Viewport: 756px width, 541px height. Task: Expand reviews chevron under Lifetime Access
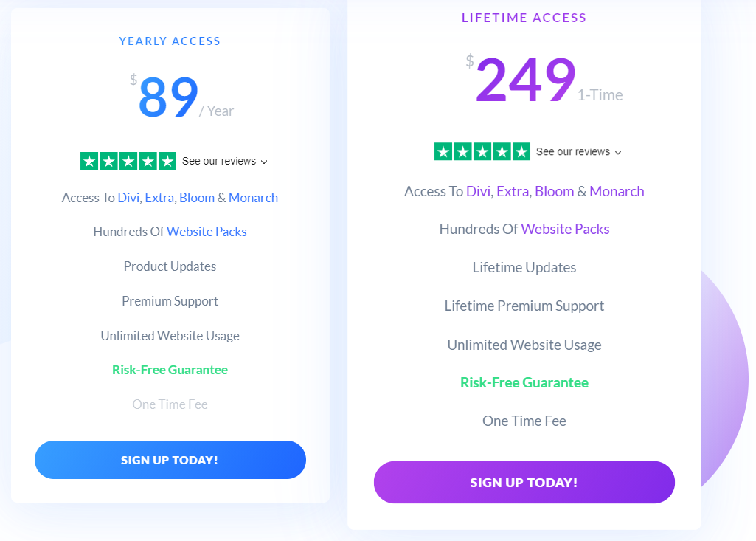click(617, 153)
